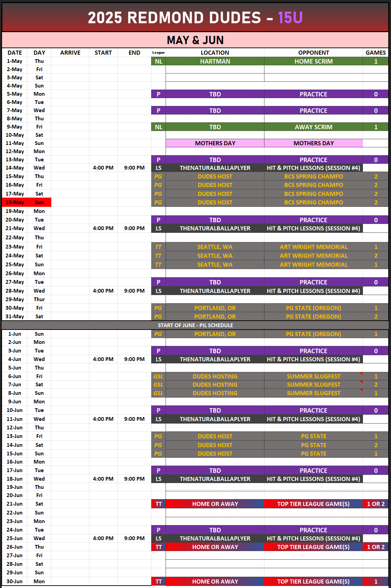Click TBD location on the 10-Jun row
This screenshot has width=391, height=588.
tap(215, 410)
